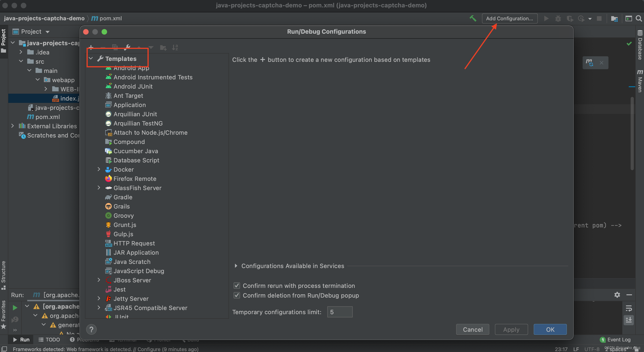This screenshot has height=352, width=644.
Task: Click the Create New Folder icon in toolbar
Action: [x=163, y=48]
